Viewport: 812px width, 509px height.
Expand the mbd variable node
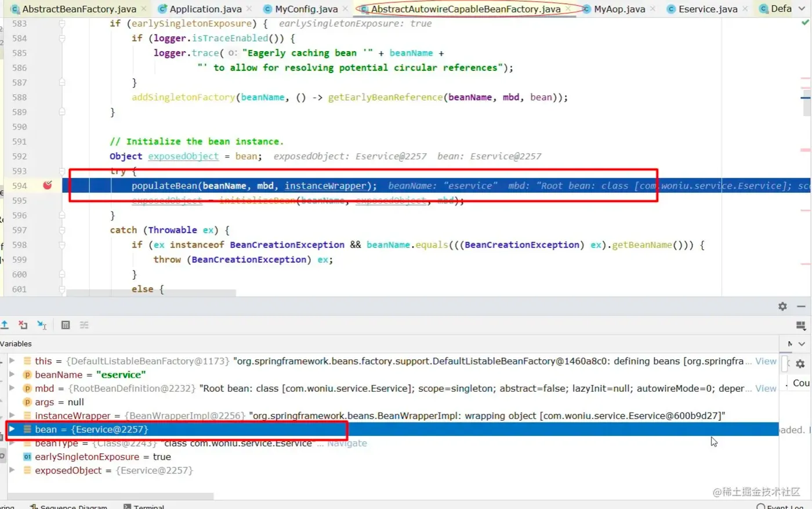pos(12,388)
